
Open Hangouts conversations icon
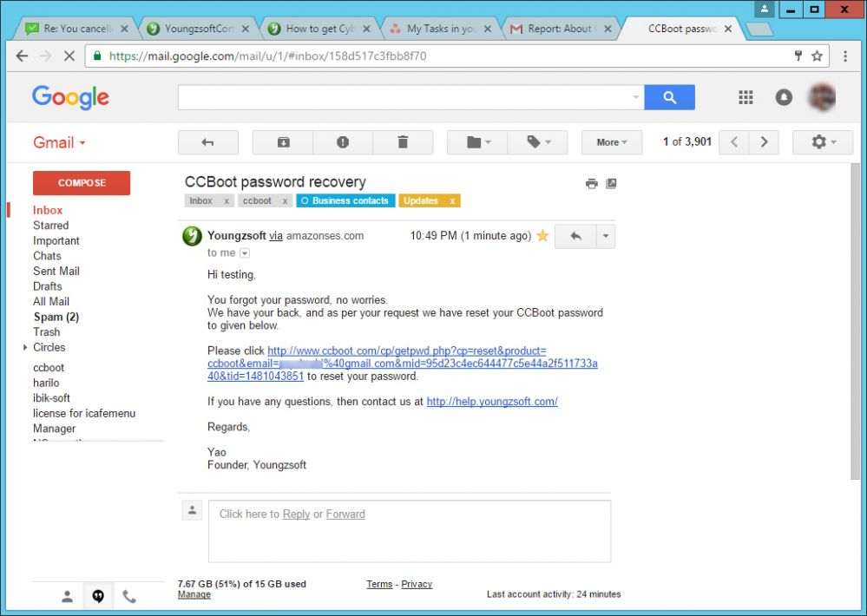[98, 596]
